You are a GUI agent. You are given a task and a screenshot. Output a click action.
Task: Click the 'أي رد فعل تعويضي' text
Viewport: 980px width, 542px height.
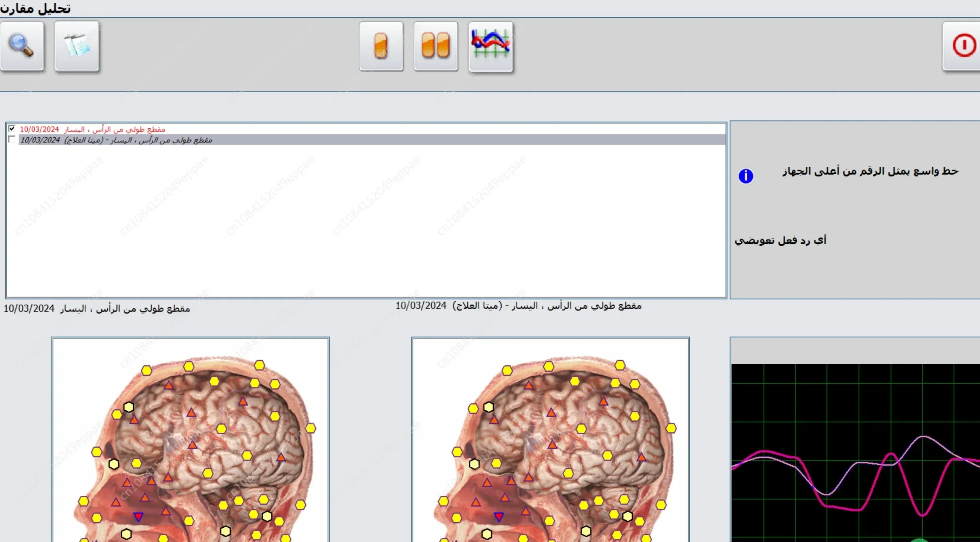tap(780, 240)
